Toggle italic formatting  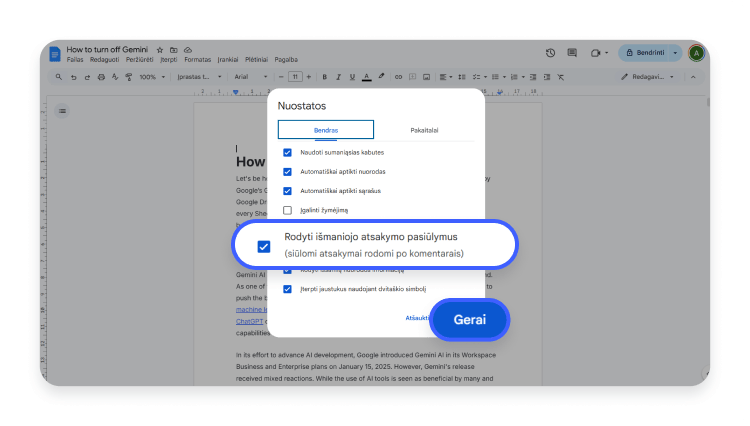[x=338, y=77]
